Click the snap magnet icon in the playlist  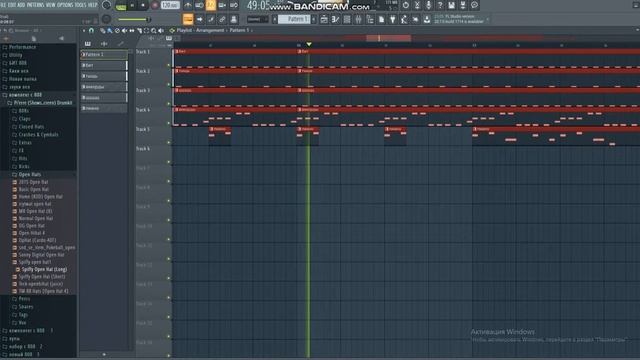[x=91, y=31]
